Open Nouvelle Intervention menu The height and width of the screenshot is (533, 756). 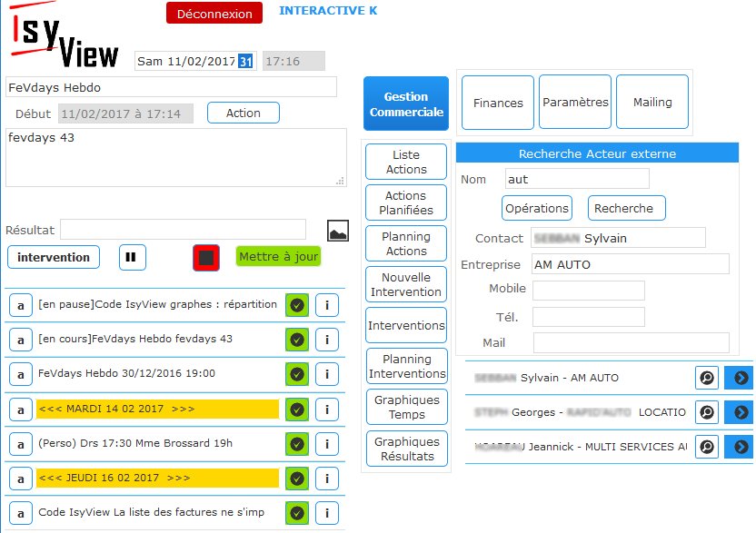point(406,284)
